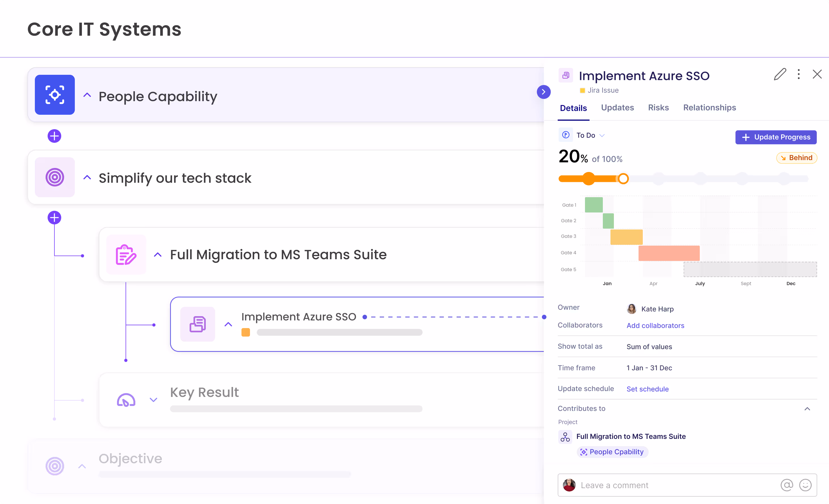Viewport: 829px width, 504px height.
Task: Open the three-dot options menu in the detail panel
Action: coord(798,74)
